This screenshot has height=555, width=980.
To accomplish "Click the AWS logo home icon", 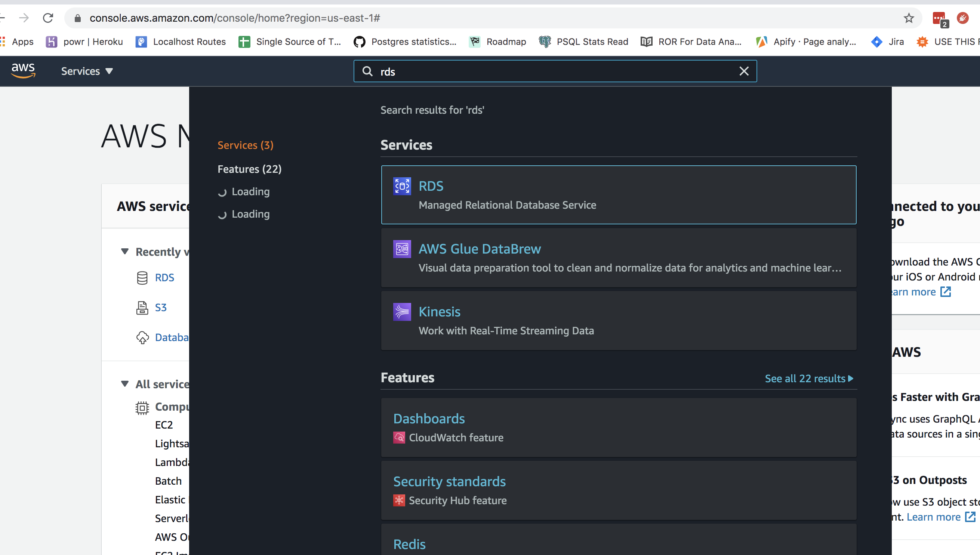I will point(23,71).
